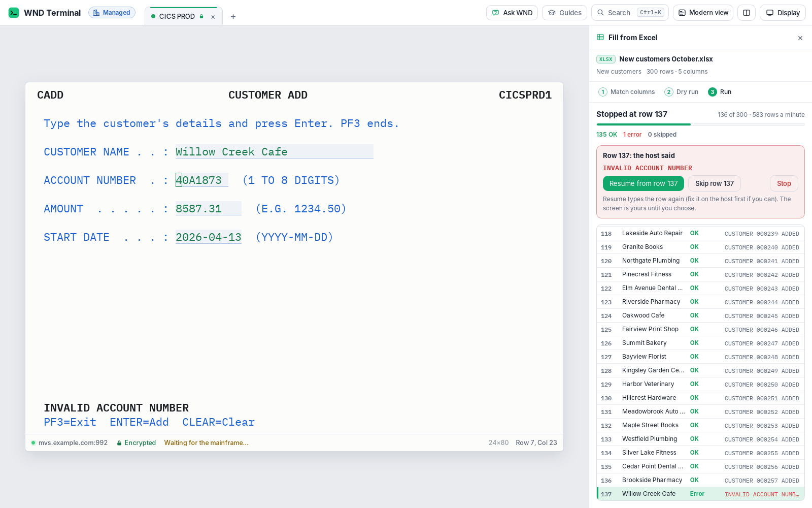Viewport: 812px width, 508px height.
Task: Open a new tab with the plus icon
Action: [x=233, y=17]
